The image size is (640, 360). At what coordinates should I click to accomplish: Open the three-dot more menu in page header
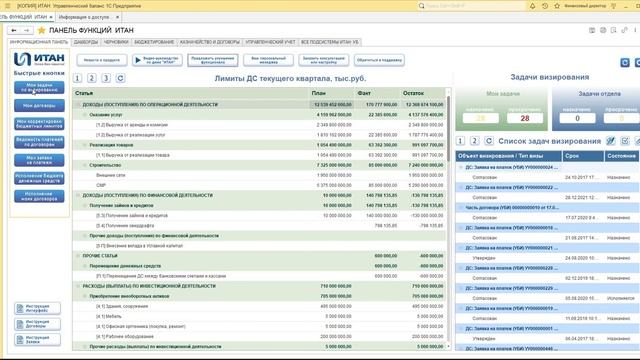[635, 30]
